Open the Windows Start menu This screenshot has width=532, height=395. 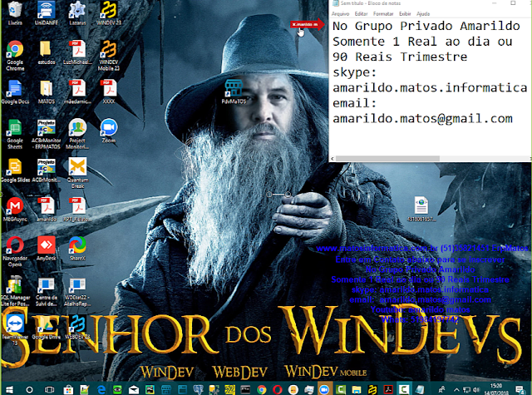tap(9, 389)
